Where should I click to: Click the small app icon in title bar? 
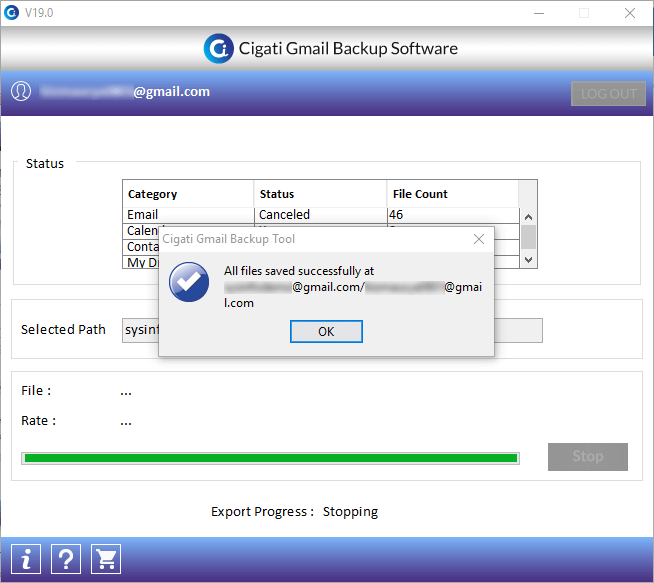[x=11, y=13]
